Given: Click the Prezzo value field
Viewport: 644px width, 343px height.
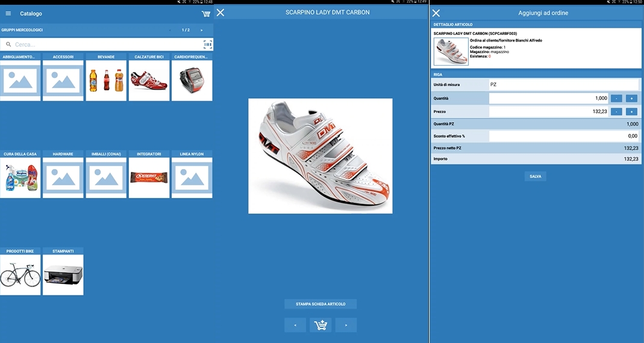Looking at the screenshot, I should [549, 111].
